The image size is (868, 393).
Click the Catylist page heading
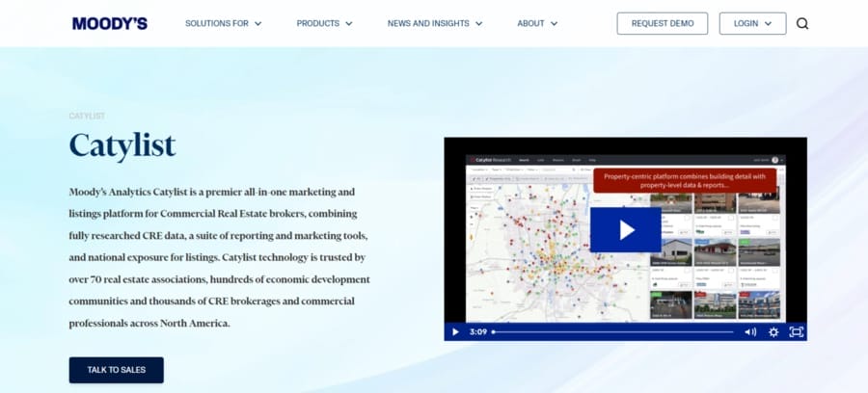click(x=122, y=145)
